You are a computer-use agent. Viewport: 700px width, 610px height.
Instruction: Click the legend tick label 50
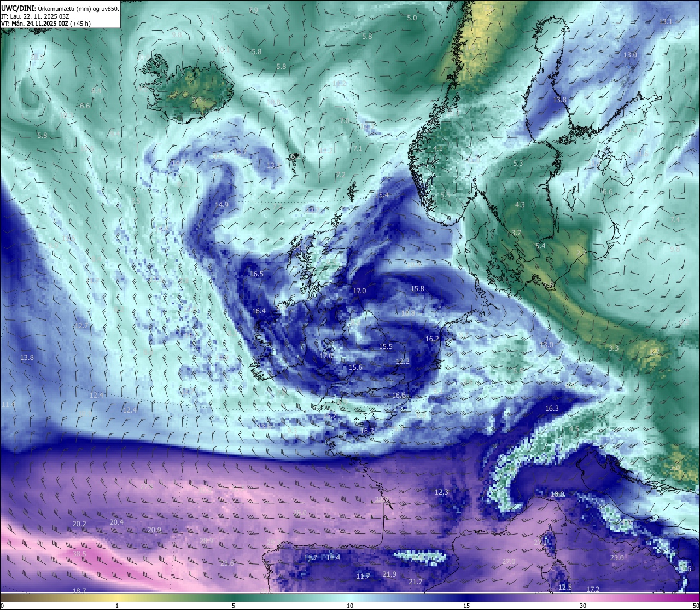[696, 606]
